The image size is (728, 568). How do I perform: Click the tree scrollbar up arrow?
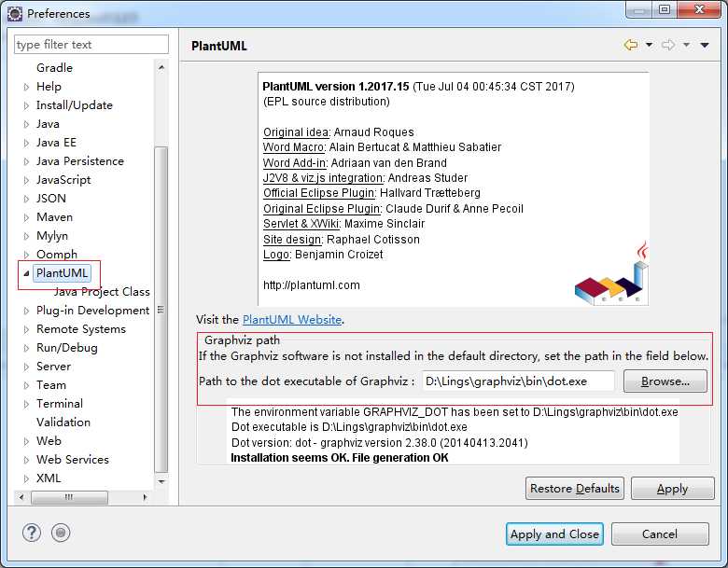click(x=161, y=68)
